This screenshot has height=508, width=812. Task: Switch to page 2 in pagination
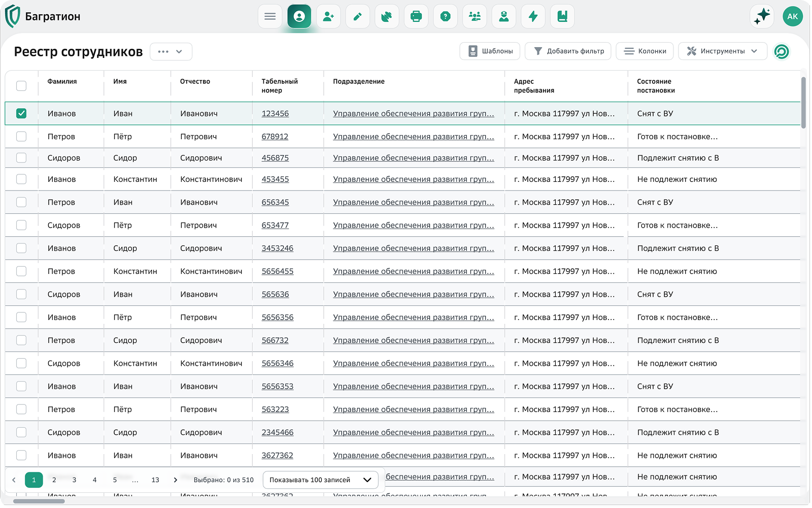point(54,480)
